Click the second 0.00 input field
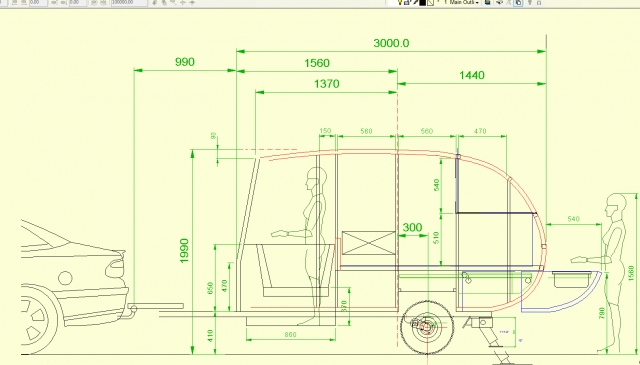This screenshot has height=365, width=640. (78, 2)
